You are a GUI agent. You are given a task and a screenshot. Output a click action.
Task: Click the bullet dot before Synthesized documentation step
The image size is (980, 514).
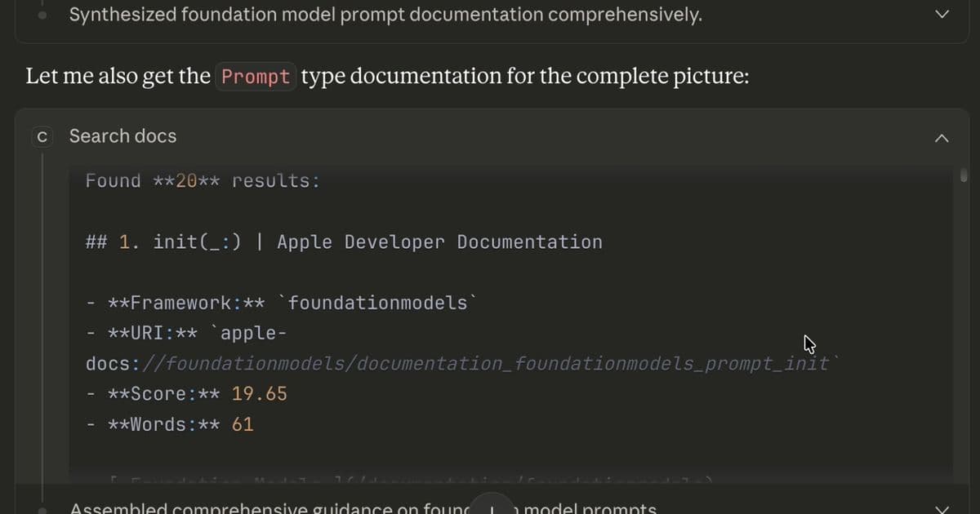pyautogui.click(x=41, y=14)
